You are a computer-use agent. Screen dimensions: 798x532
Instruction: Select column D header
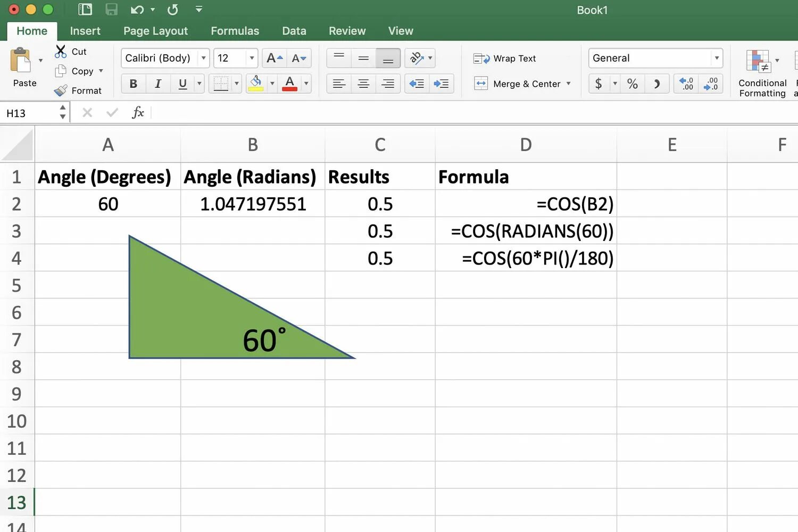[526, 145]
